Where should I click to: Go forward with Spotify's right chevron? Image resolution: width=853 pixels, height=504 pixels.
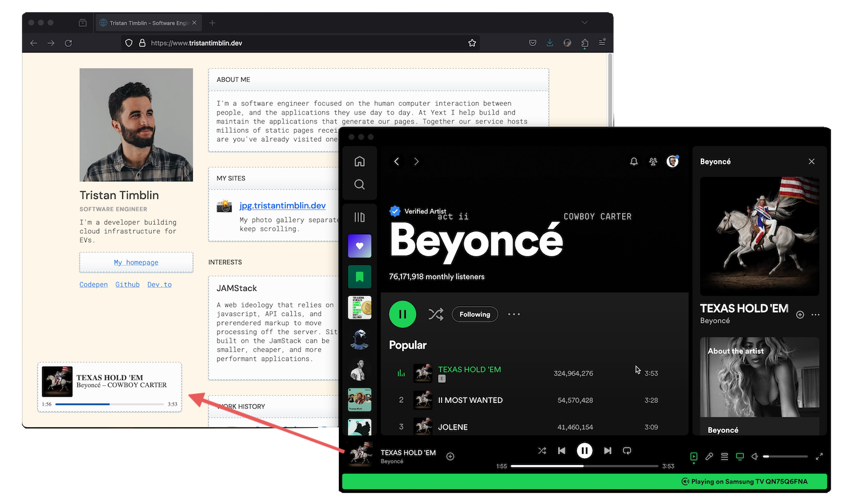pyautogui.click(x=417, y=161)
